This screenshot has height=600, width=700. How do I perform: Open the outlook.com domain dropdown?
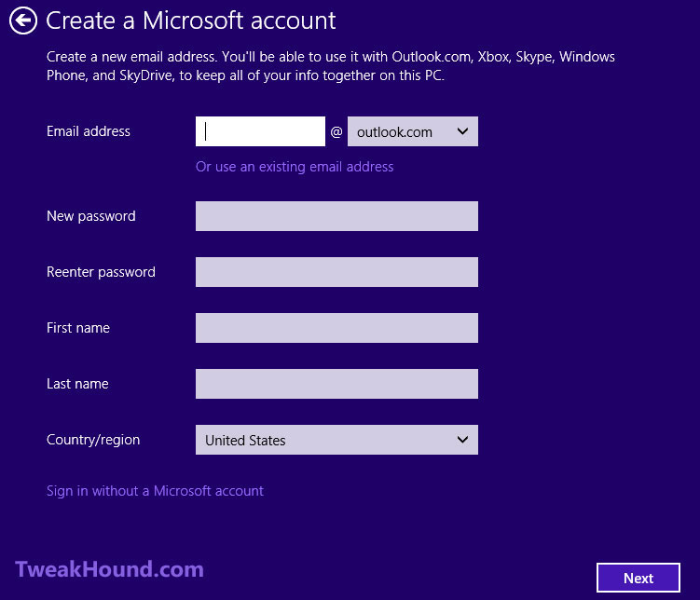click(413, 131)
